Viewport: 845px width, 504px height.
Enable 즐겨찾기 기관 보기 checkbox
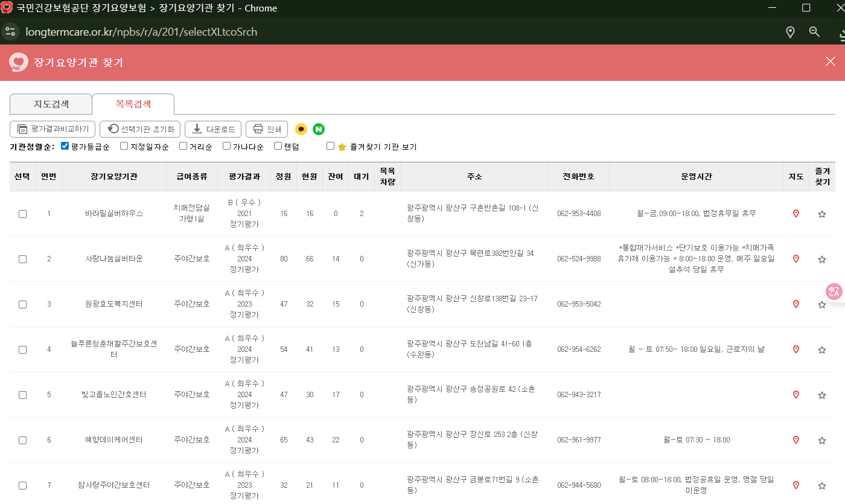330,146
